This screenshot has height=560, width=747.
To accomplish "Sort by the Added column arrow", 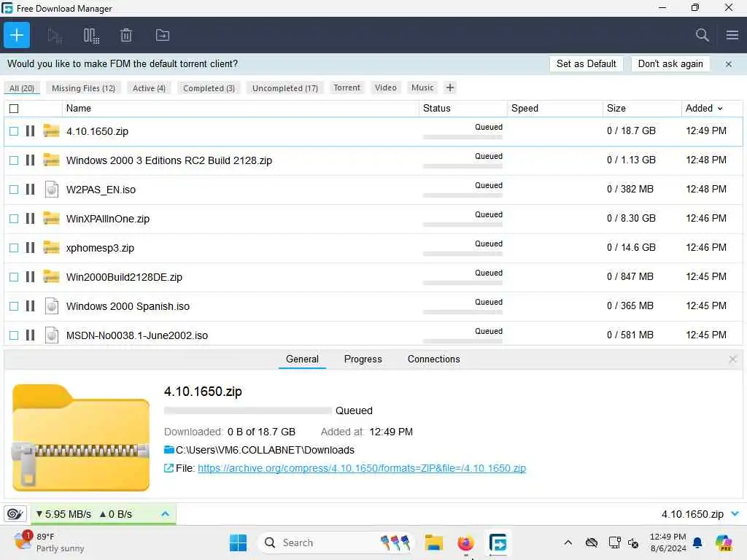I will tap(720, 109).
